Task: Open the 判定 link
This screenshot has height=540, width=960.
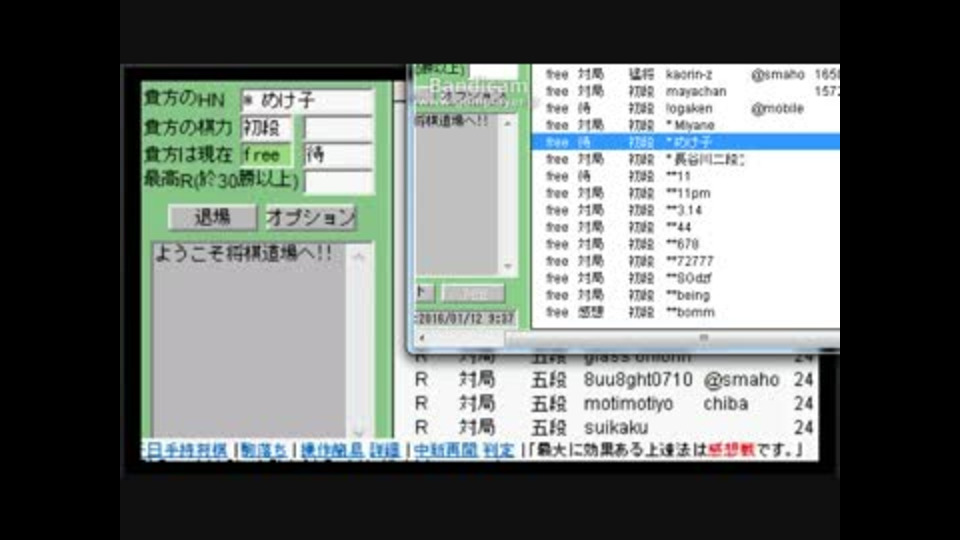Action: coord(498,451)
